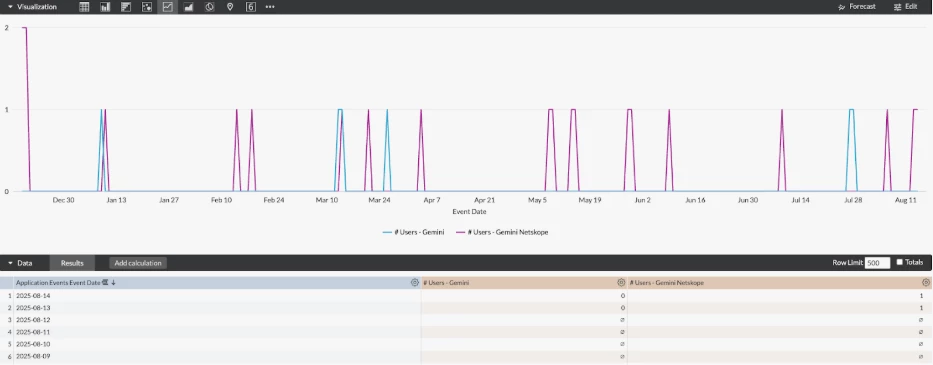The image size is (933, 365).
Task: Focus the Row Limit input field
Action: pyautogui.click(x=877, y=263)
